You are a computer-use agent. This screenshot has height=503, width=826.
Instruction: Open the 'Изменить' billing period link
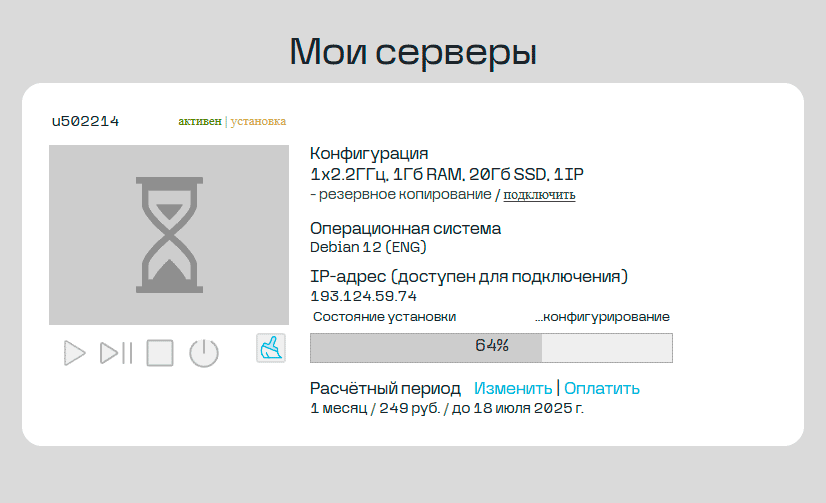coord(513,389)
